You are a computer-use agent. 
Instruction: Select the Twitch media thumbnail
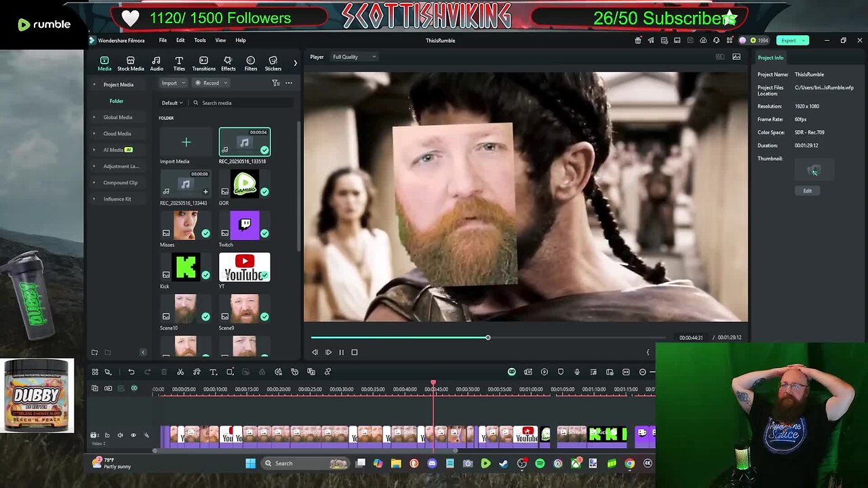pos(244,225)
